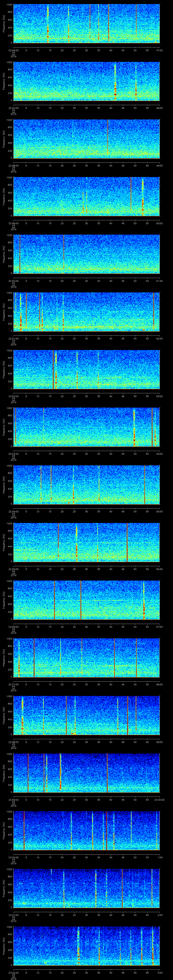Click the '22:52:00' start time label
173x980 pixels.
(x=13, y=396)
